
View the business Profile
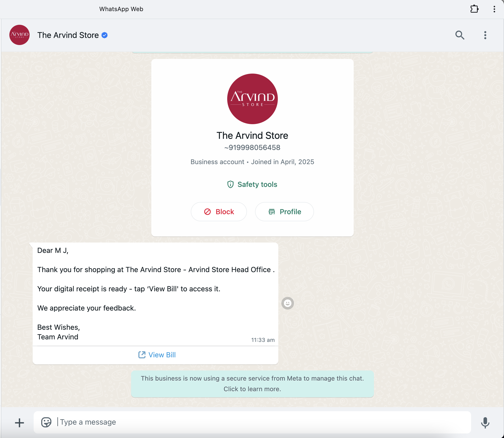point(284,212)
